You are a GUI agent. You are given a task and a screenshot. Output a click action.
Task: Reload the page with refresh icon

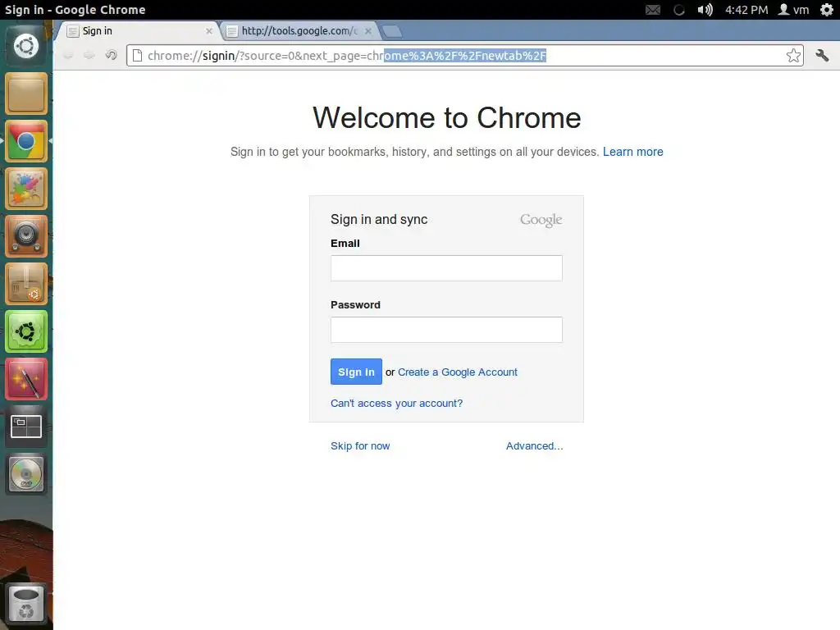coord(111,55)
